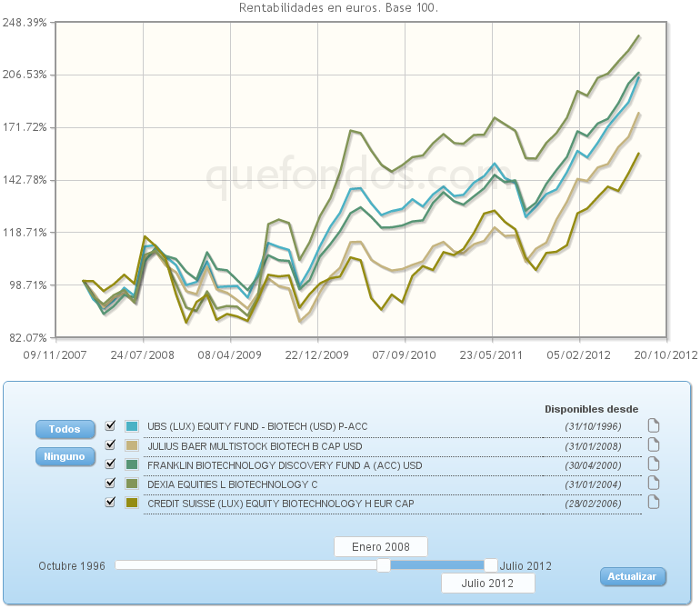The height and width of the screenshot is (608, 700).
Task: Click the Enero 2008 date field
Action: [381, 547]
